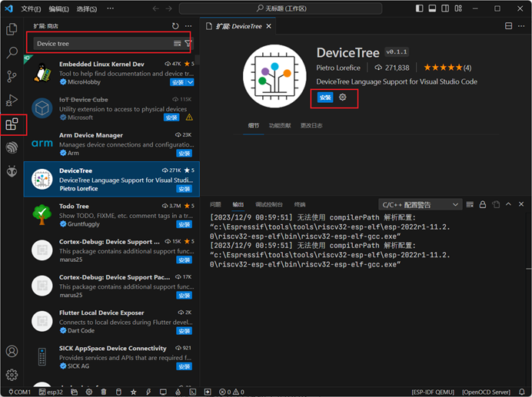Select the COM1 serial port in status bar
The image size is (532, 397).
[x=19, y=392]
